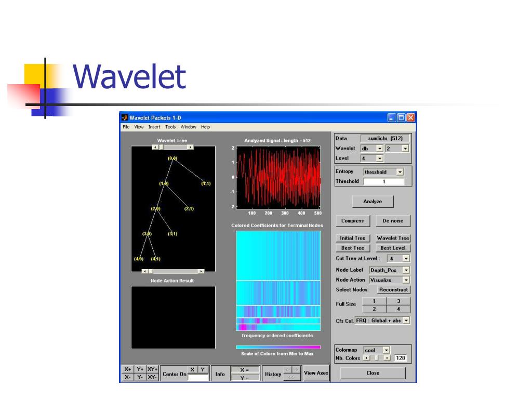
Task: Click the Nb. Colors slider right arrow
Action: point(388,358)
